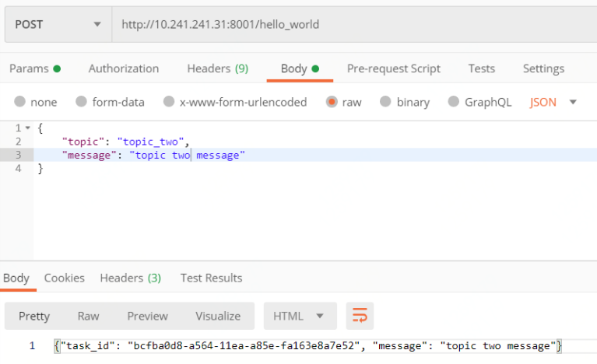
Task: Open the Settings tab
Action: 543,68
